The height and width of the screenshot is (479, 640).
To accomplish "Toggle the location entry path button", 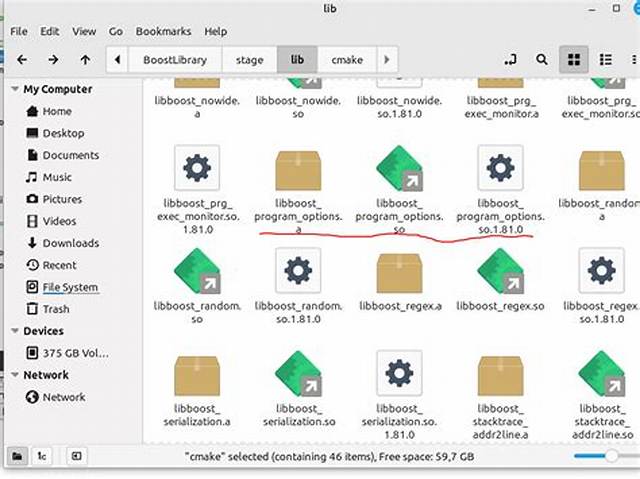I will pos(510,60).
